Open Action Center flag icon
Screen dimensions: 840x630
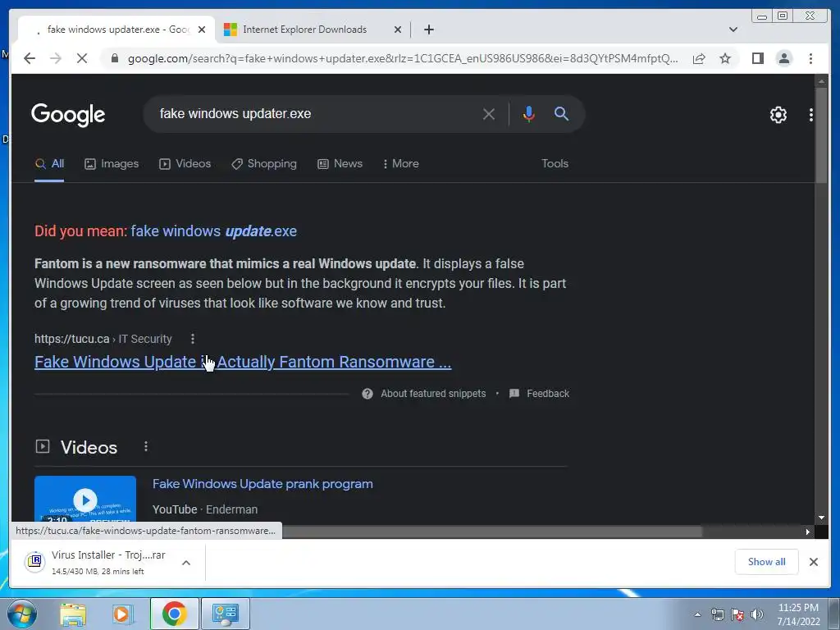737,614
